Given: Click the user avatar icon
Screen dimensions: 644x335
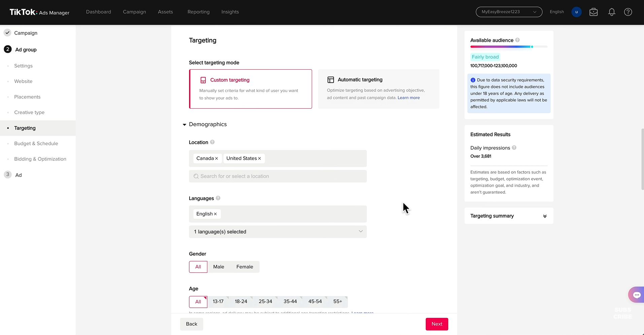Looking at the screenshot, I should point(576,12).
